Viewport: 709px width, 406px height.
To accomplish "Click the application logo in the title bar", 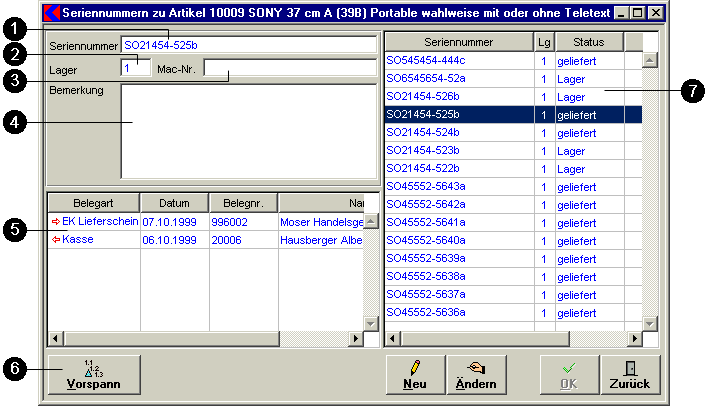I will (53, 13).
